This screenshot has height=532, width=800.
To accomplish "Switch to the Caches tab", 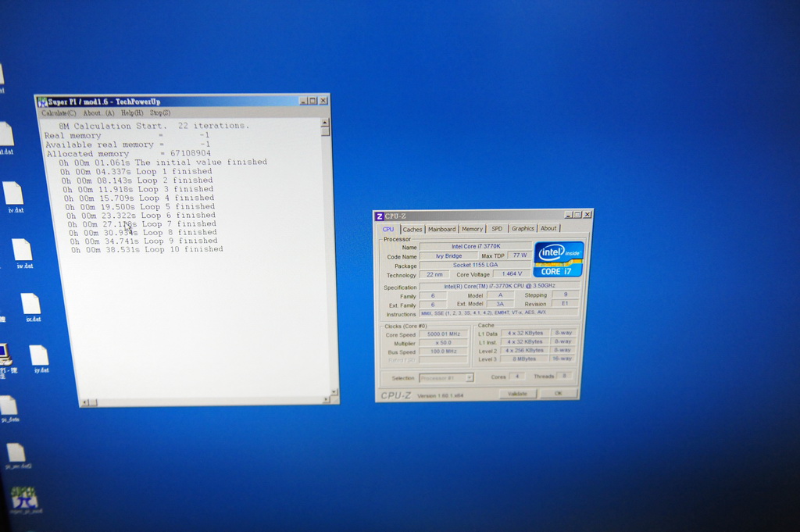I will (x=412, y=229).
